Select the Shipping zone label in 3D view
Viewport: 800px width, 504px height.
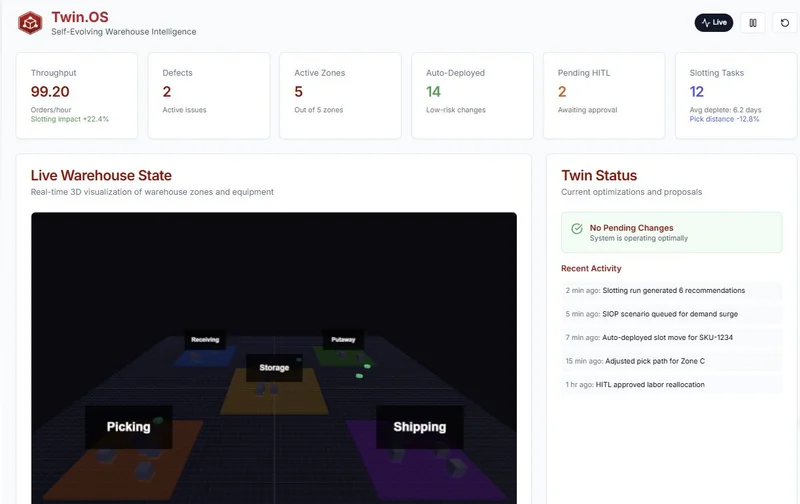[x=420, y=427]
